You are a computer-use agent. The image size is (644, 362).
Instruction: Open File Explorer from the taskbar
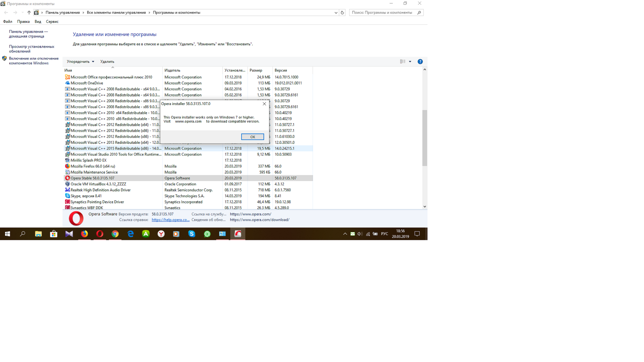coord(38,234)
